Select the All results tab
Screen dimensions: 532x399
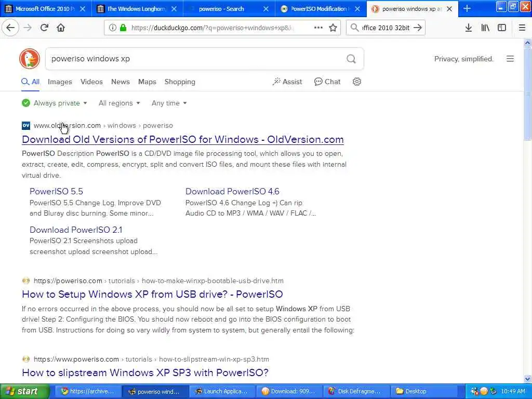(31, 82)
